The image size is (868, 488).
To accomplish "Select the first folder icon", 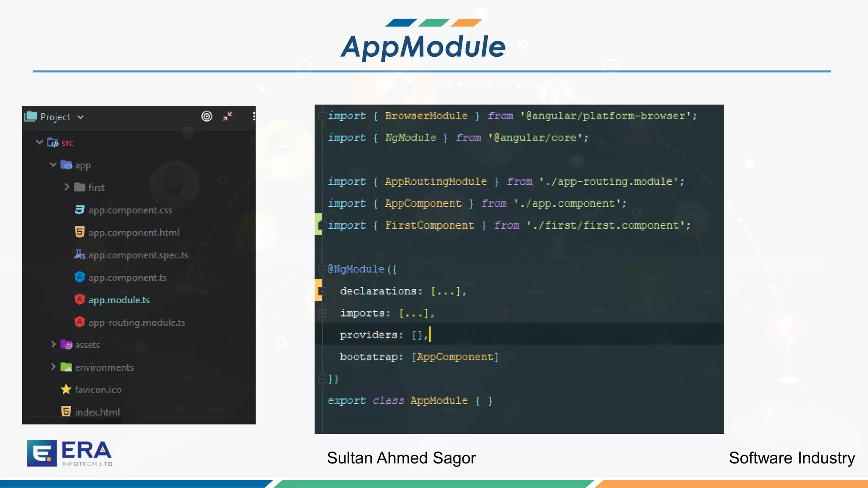I will [80, 187].
